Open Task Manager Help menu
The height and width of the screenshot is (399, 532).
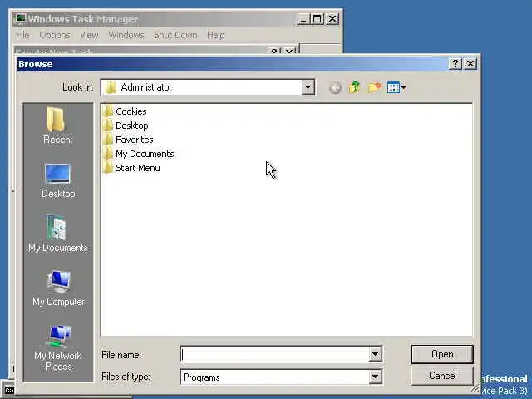(x=216, y=35)
